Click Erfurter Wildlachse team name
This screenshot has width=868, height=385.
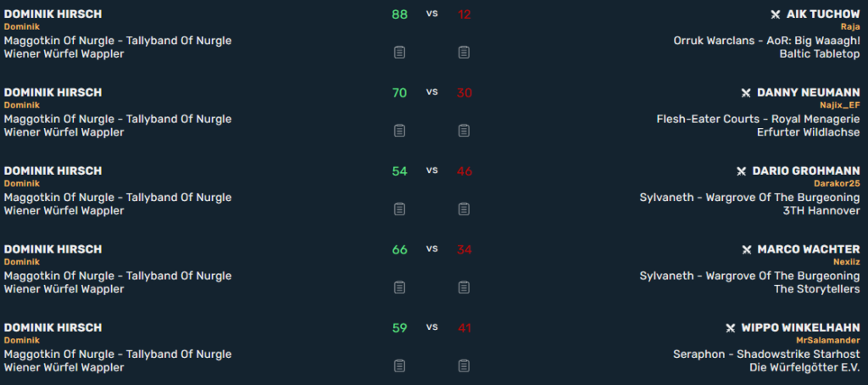809,132
